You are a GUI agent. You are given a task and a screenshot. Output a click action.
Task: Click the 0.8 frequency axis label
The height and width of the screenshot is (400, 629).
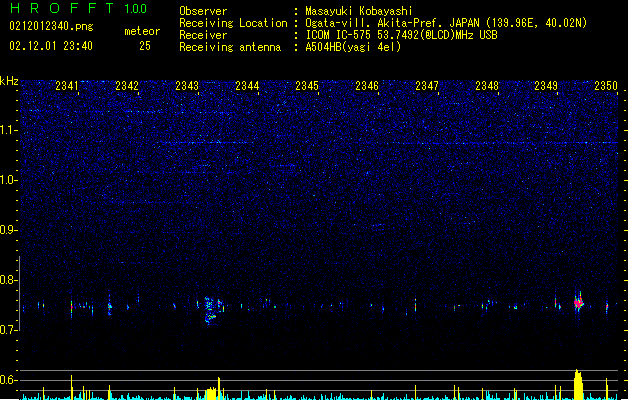(9, 280)
